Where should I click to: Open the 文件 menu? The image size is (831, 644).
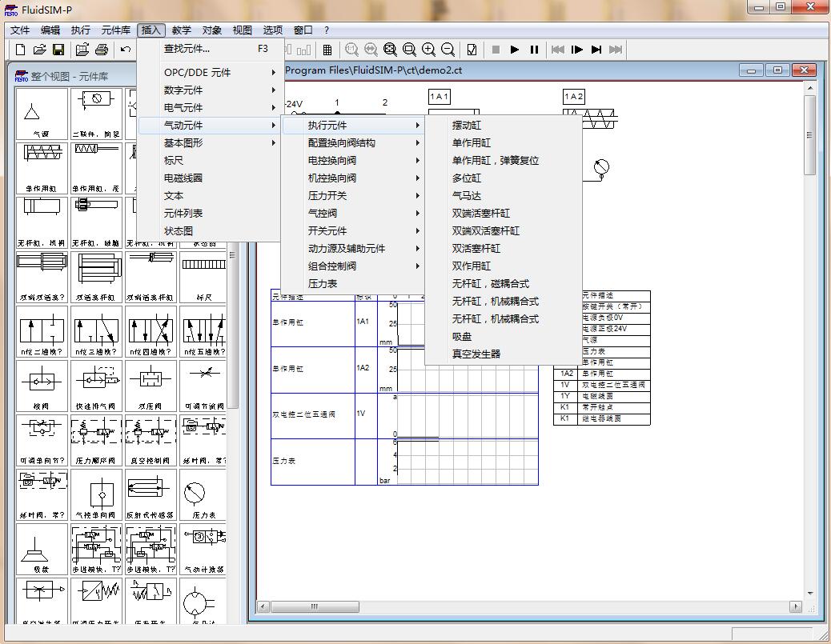20,30
